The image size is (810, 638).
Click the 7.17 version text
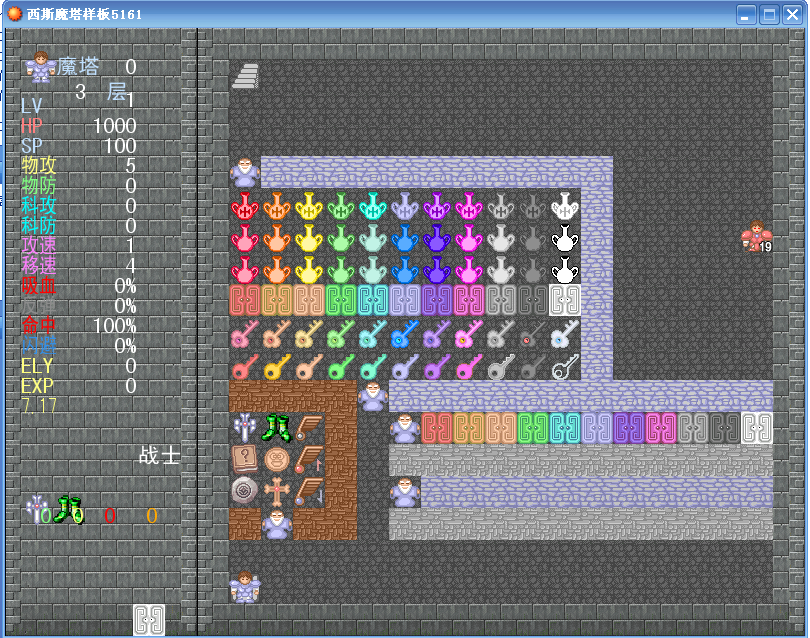click(39, 406)
